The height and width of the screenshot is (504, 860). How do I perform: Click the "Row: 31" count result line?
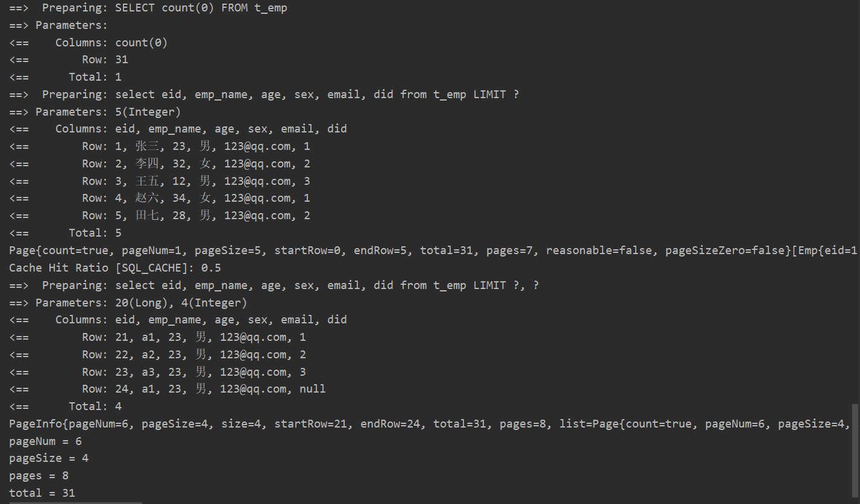coord(105,60)
